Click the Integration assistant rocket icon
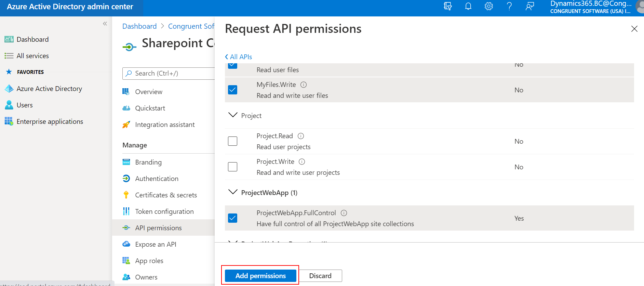The width and height of the screenshot is (644, 286). point(126,125)
